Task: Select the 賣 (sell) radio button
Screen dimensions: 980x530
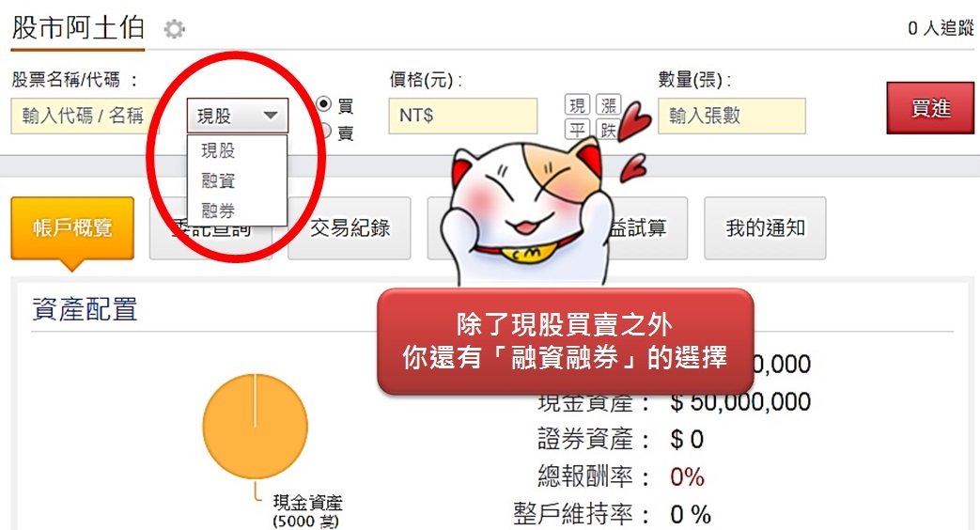Action: 325,131
